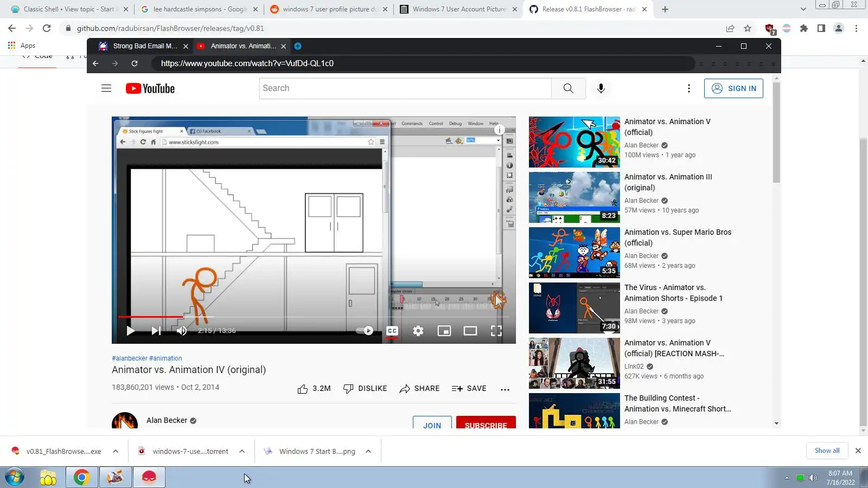Share the current video

[x=419, y=389]
